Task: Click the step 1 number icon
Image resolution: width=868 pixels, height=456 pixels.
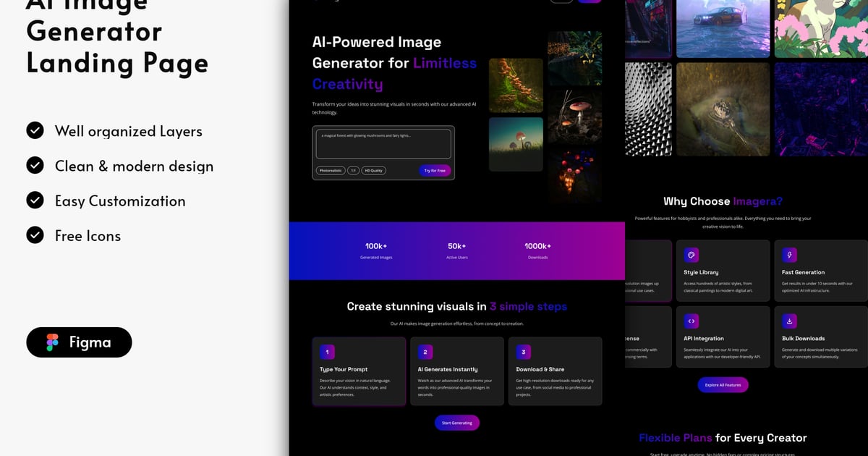Action: [x=327, y=352]
